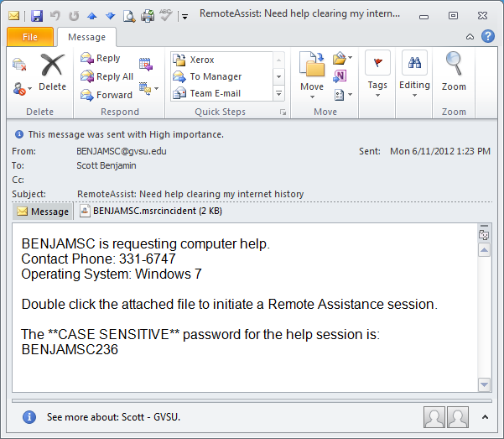Click the message scrollbar down arrow
This screenshot has height=439, width=504.
pyautogui.click(x=484, y=384)
